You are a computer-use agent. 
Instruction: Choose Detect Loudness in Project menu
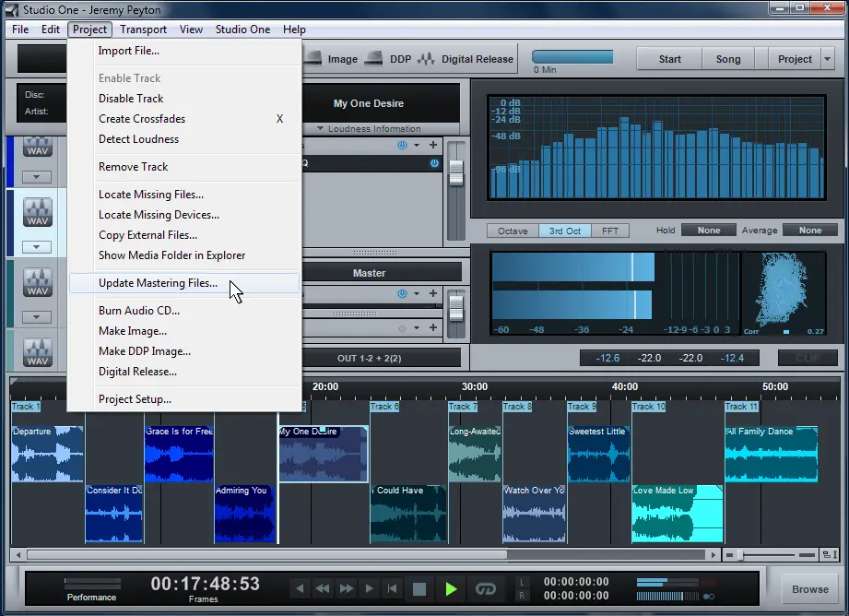(184, 139)
